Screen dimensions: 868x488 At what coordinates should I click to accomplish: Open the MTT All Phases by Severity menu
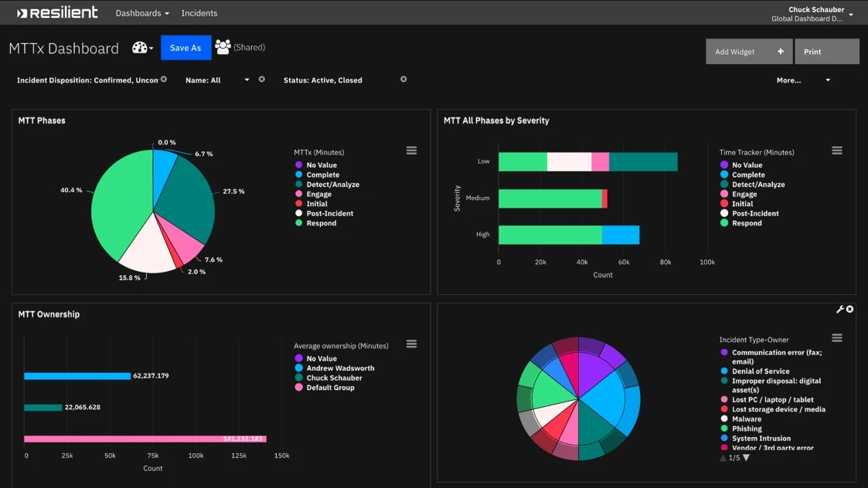pyautogui.click(x=837, y=150)
